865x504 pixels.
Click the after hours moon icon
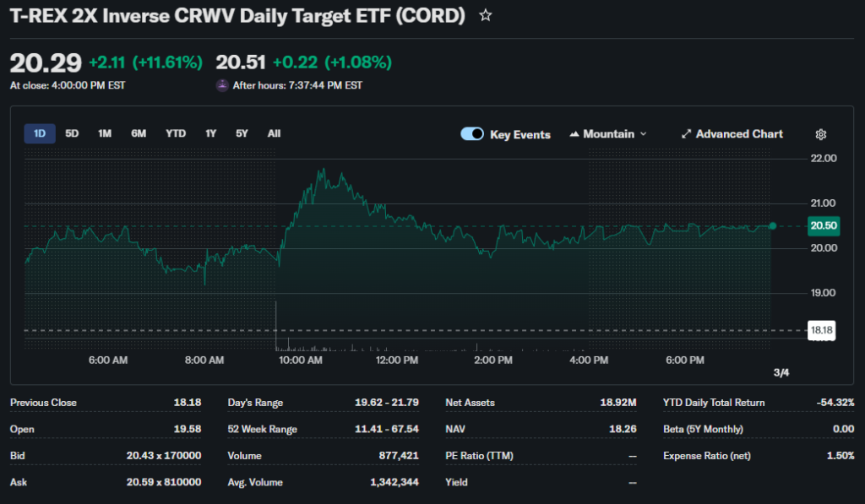click(222, 85)
